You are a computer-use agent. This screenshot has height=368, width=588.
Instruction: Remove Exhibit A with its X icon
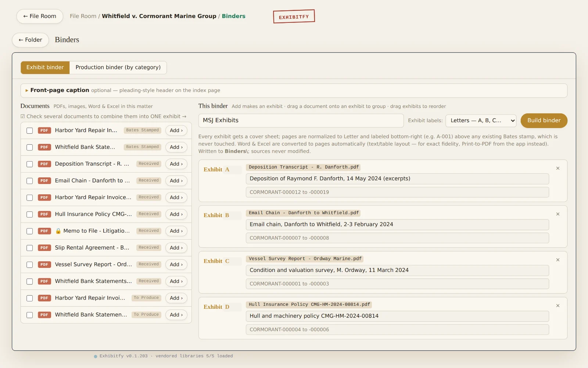557,168
